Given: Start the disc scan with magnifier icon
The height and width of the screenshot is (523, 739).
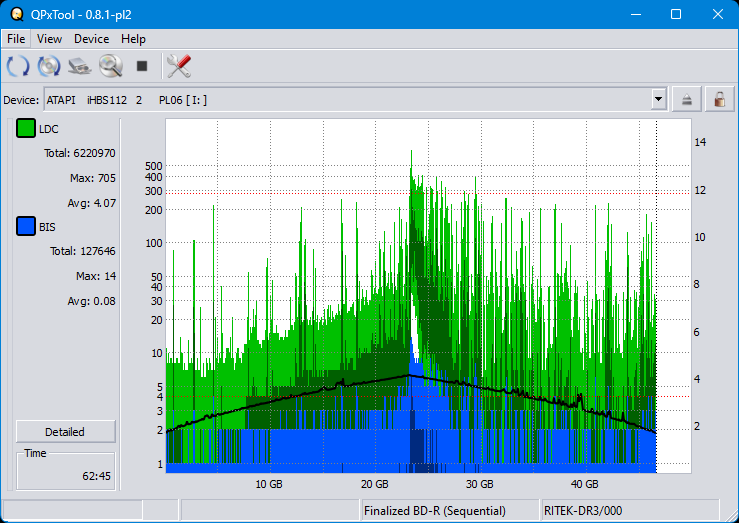Looking at the screenshot, I should coord(110,67).
